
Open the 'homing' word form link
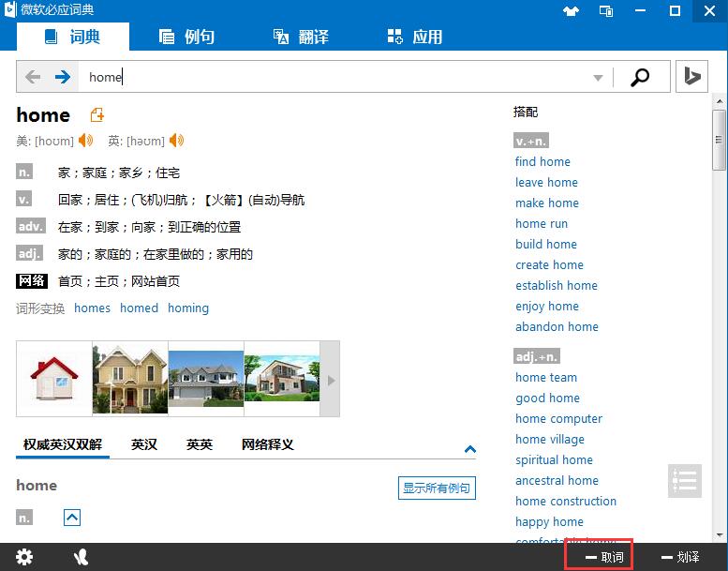(188, 308)
